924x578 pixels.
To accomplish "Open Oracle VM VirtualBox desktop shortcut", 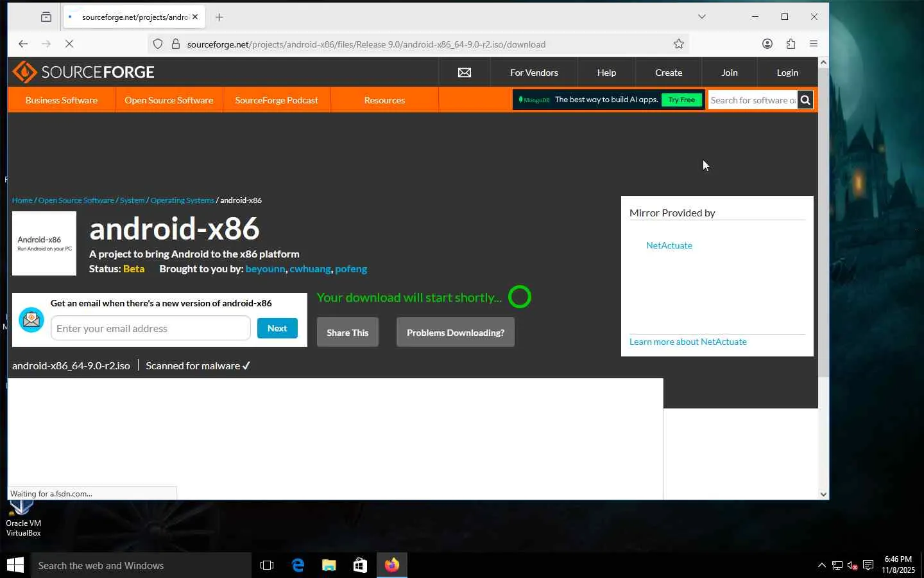I will click(23, 519).
